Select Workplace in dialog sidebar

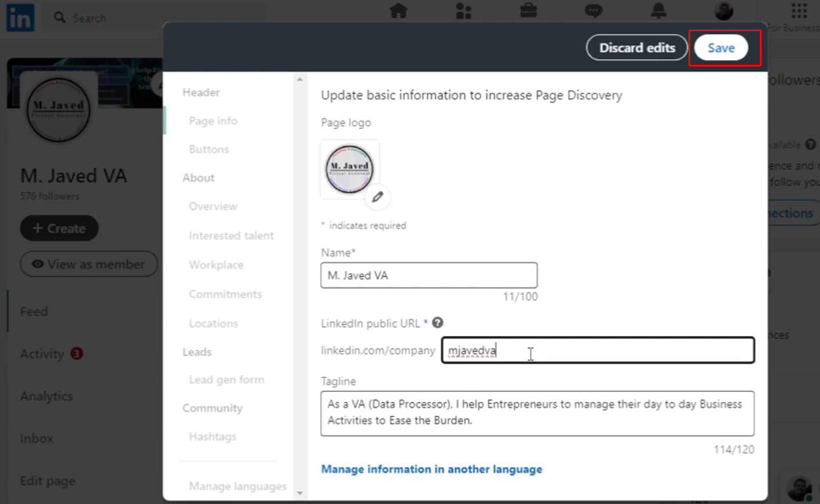(x=216, y=265)
